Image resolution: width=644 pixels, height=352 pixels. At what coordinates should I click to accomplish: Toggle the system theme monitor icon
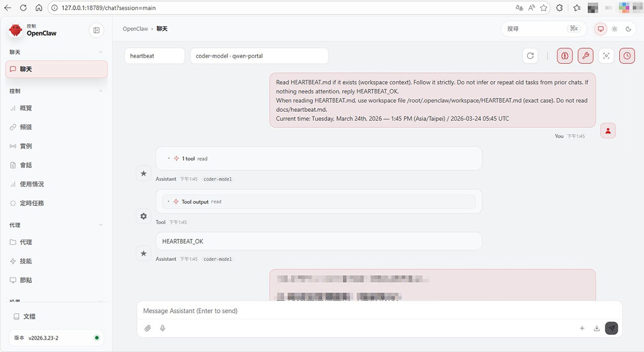601,29
